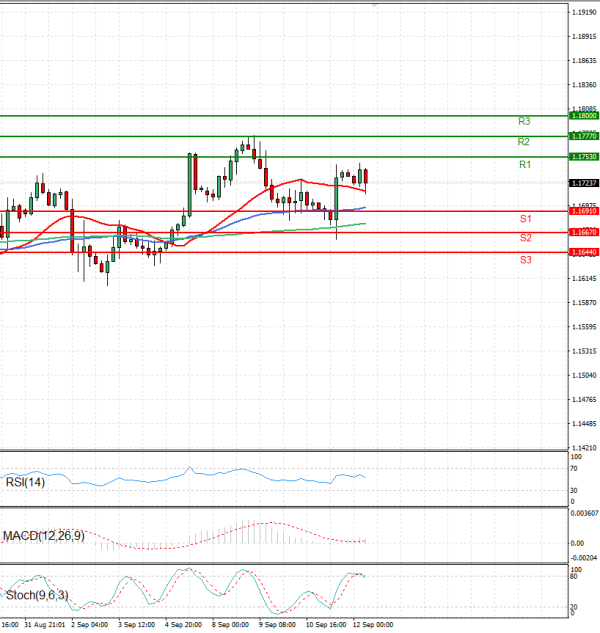600x633 pixels.
Task: Click the 31 Aug 21:01 time label
Action: pyautogui.click(x=44, y=625)
